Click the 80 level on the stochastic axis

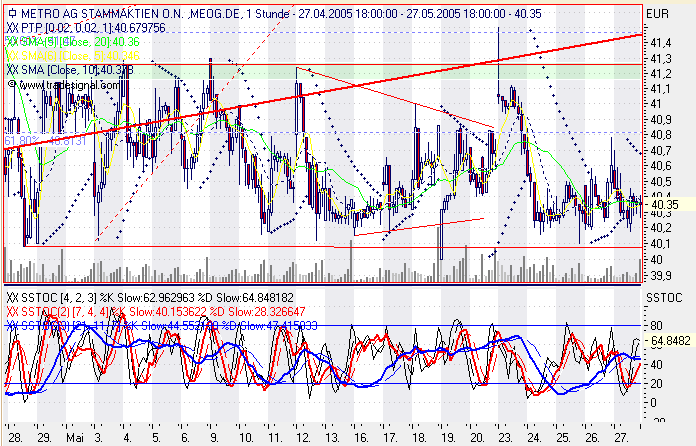pos(656,326)
